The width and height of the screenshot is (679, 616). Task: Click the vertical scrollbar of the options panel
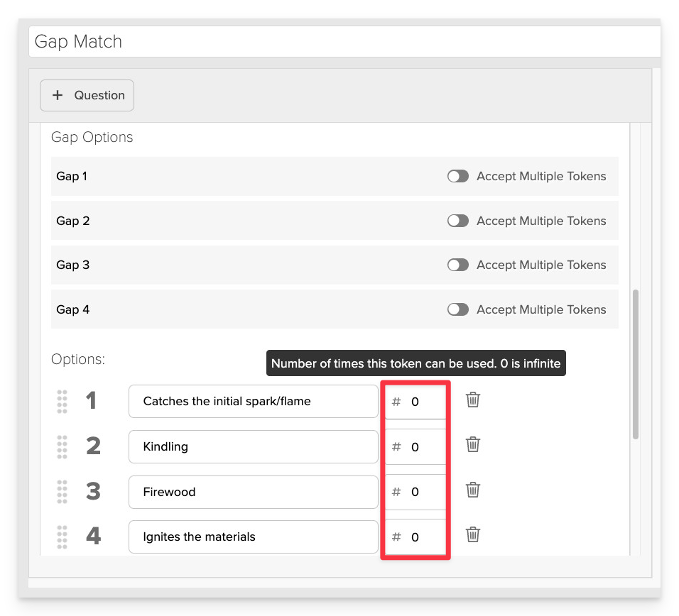(636, 364)
